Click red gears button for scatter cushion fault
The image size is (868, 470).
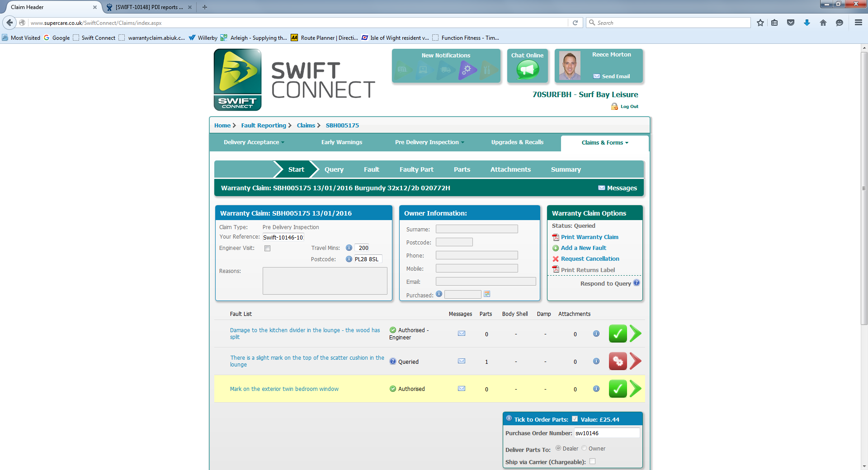(618, 361)
